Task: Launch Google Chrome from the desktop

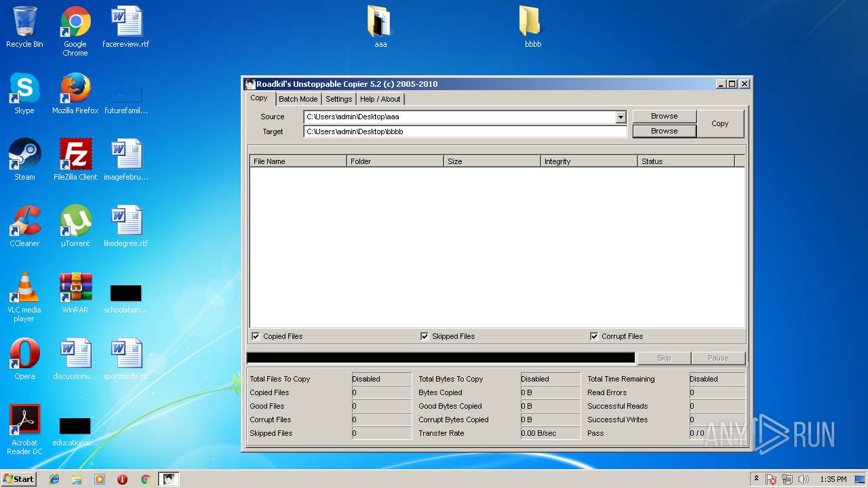Action: 75,31
